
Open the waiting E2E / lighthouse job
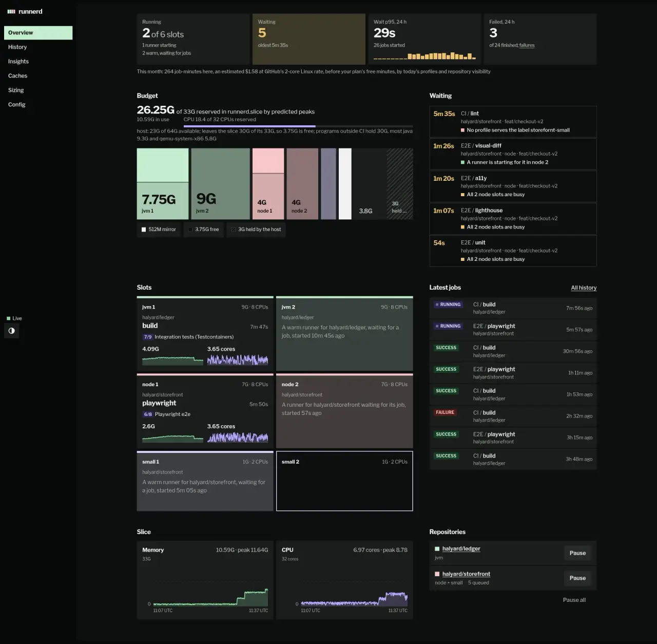[x=513, y=219]
